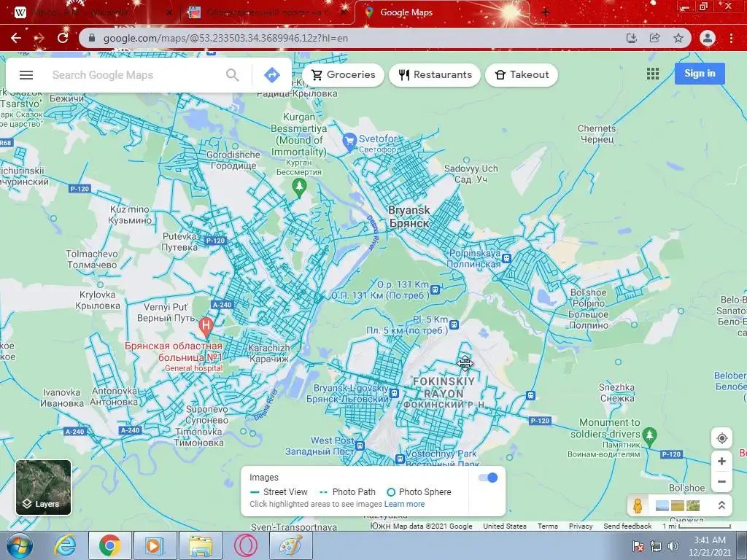
Task: Filter by Restaurants
Action: tap(435, 75)
